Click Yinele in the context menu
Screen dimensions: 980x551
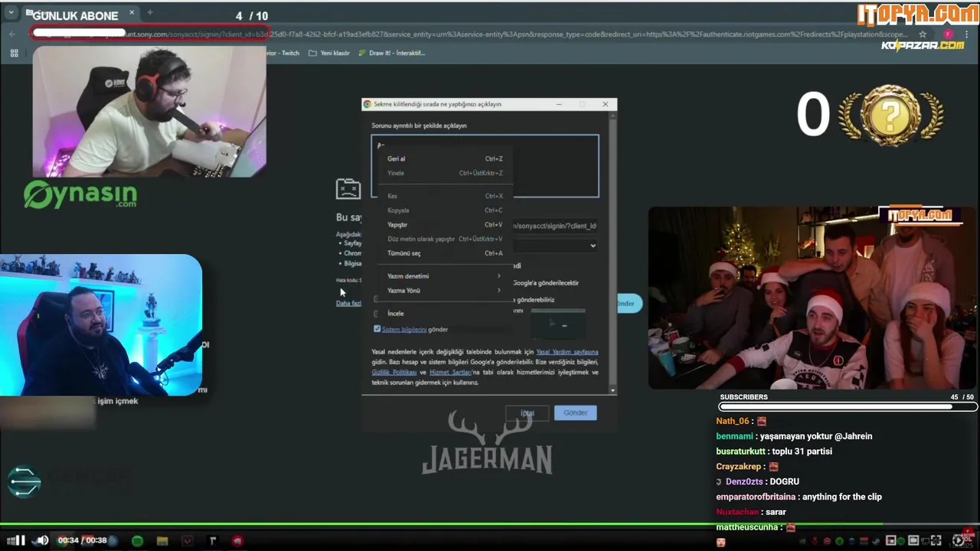pyautogui.click(x=444, y=173)
